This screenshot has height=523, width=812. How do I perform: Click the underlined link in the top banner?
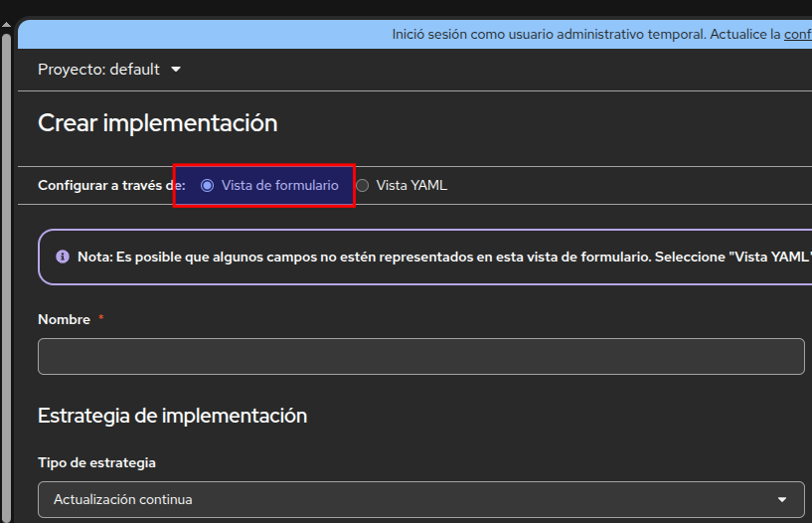797,34
